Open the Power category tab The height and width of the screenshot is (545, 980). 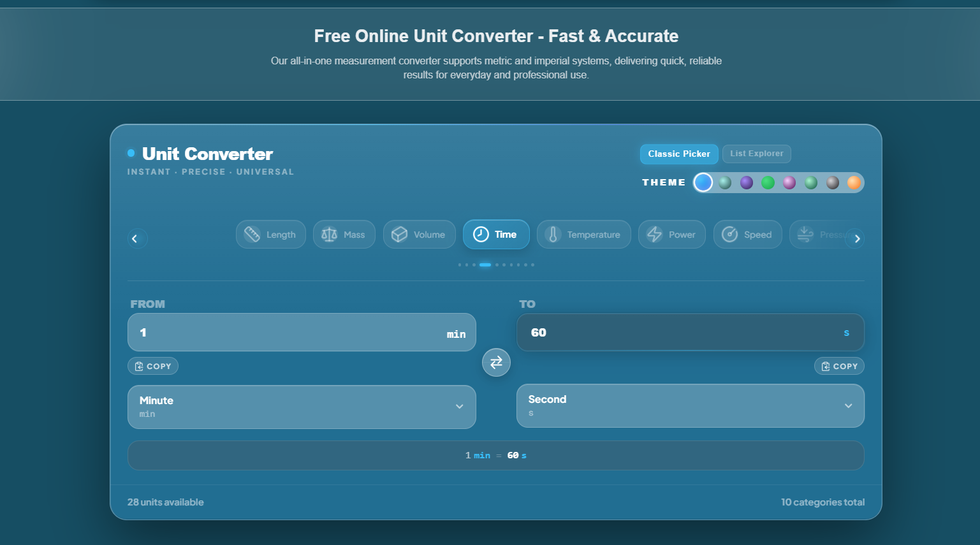[x=672, y=235]
